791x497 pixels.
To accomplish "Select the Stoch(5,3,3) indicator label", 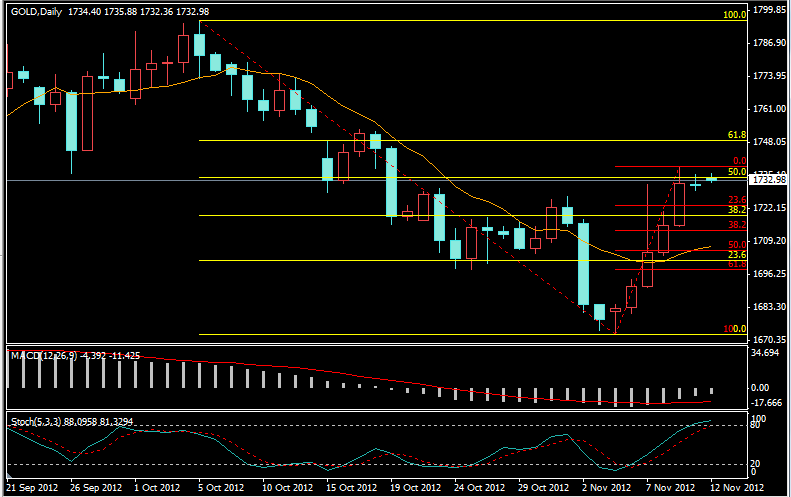I will (x=36, y=422).
